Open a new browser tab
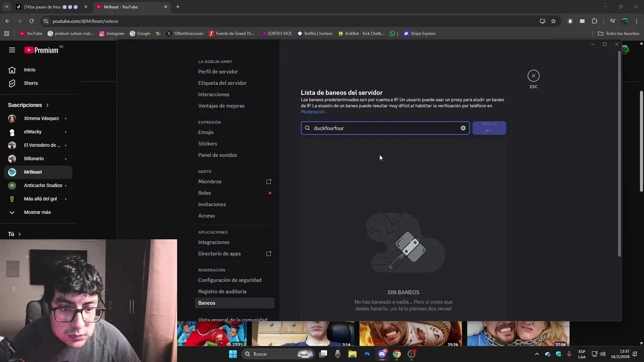The width and height of the screenshot is (644, 362). click(x=178, y=7)
